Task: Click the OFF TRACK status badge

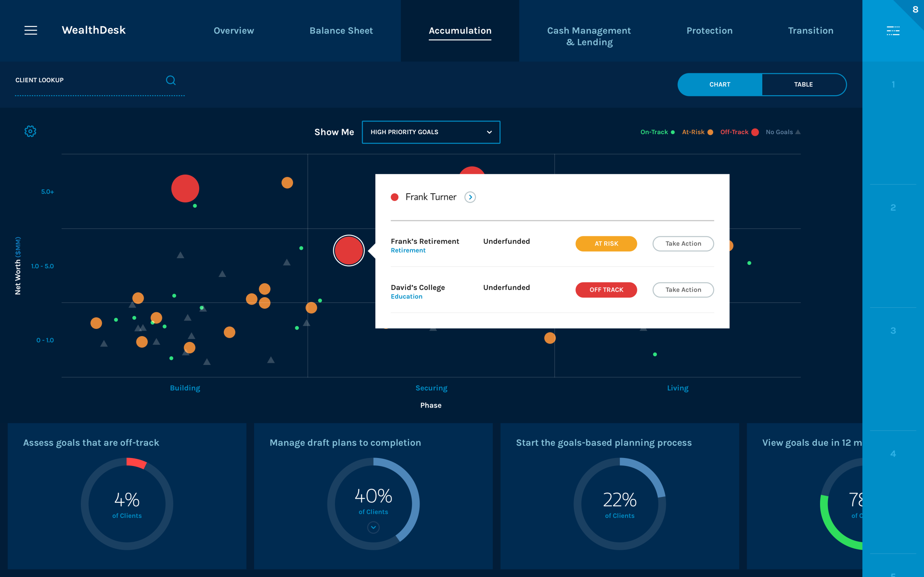Action: point(606,290)
